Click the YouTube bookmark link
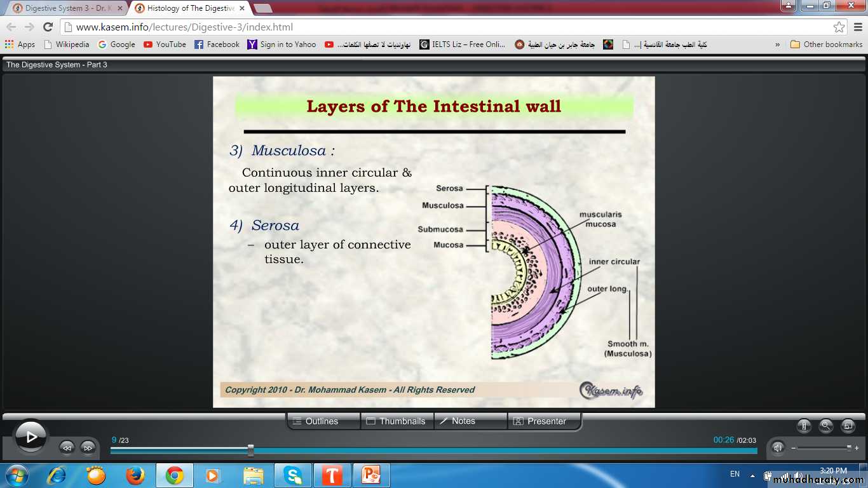Screen dimensions: 868x488 click(x=165, y=44)
